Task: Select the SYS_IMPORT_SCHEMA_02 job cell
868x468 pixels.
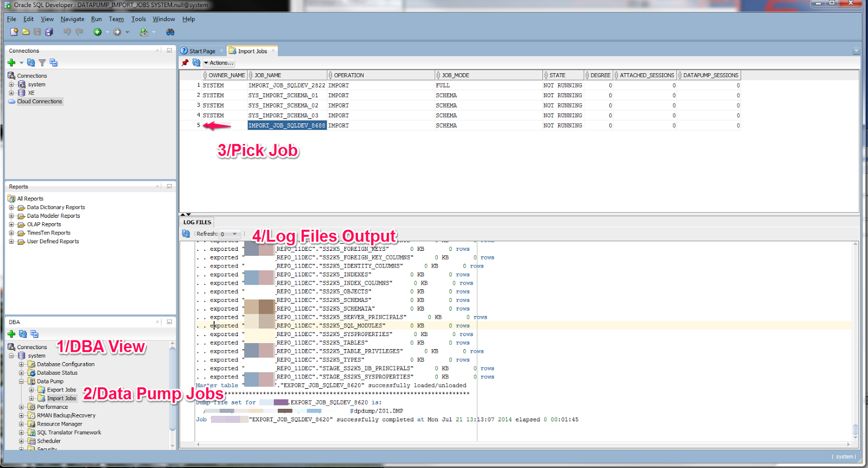Action: pos(287,105)
